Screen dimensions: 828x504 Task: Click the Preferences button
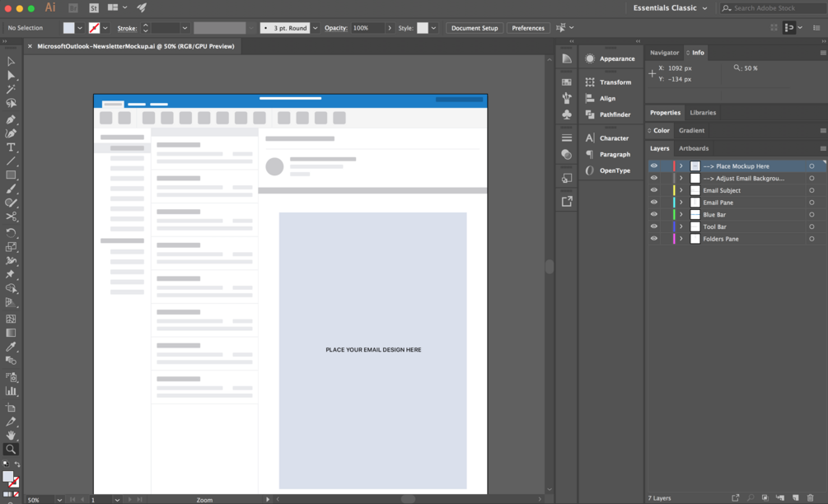click(527, 28)
